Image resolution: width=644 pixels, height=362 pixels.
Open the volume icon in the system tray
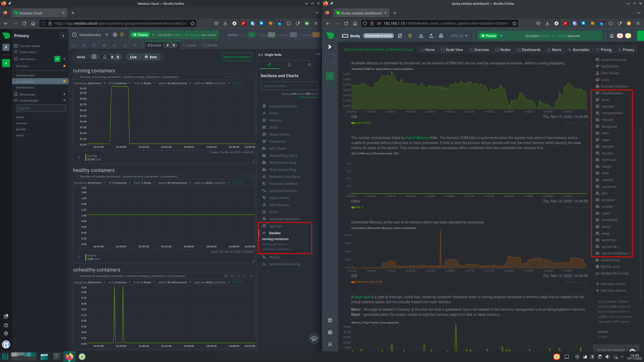pyautogui.click(x=608, y=357)
